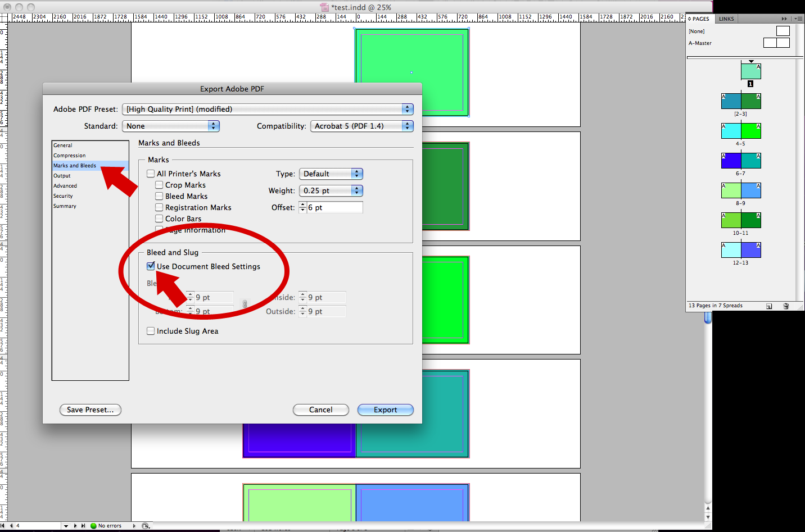805x532 pixels.
Task: Go to first page in status bar
Action: tap(3, 526)
